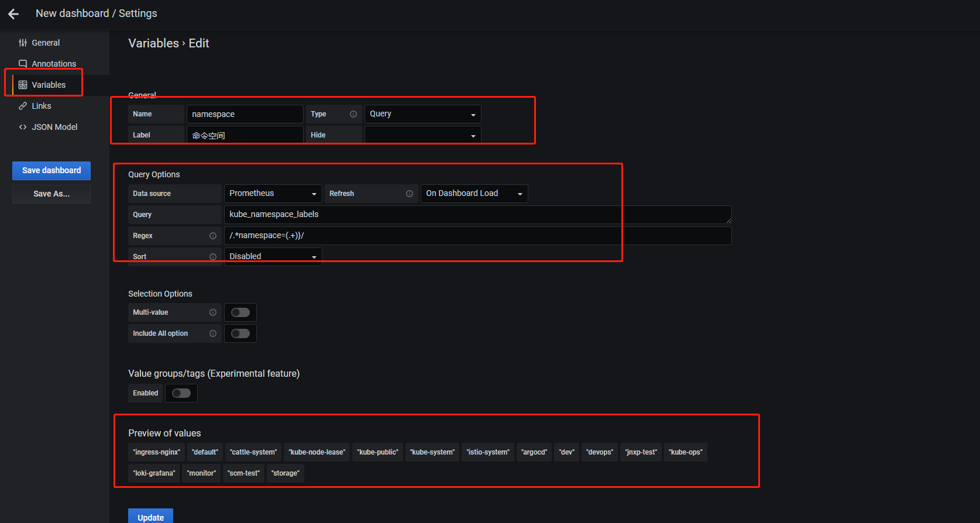980x523 pixels.
Task: Expand the Prometheus data source dropdown
Action: [273, 194]
